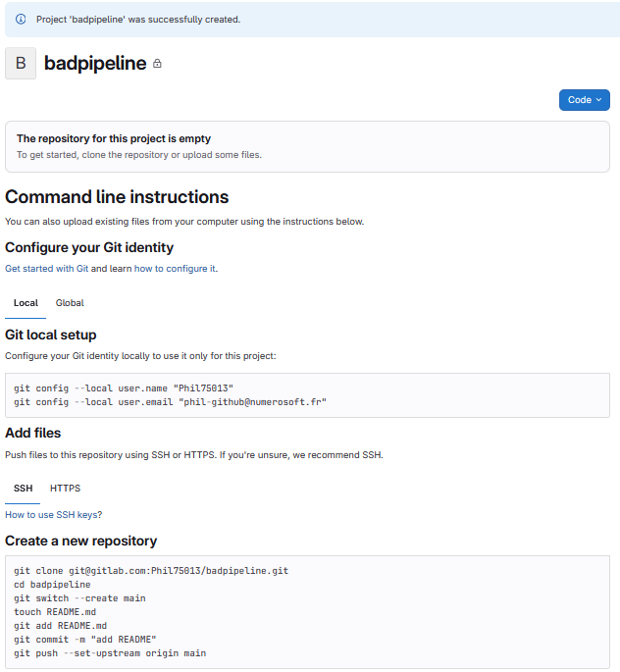Click the 'repository for this project is empty' notice
The width and height of the screenshot is (620, 672).
114,139
